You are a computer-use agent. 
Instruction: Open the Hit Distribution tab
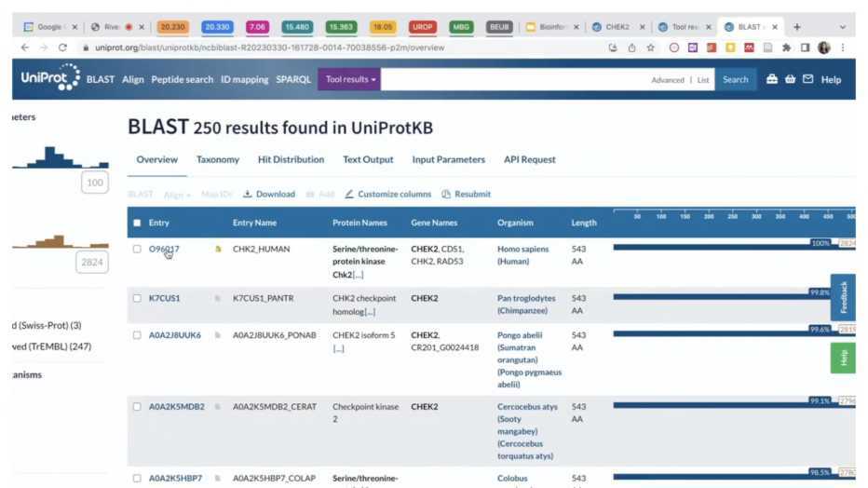tap(291, 159)
